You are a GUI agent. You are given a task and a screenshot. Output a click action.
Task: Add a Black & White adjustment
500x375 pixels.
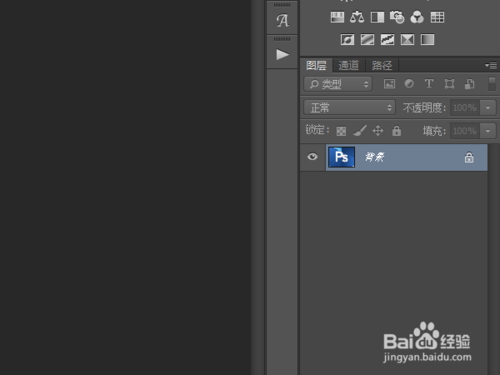coord(377,17)
